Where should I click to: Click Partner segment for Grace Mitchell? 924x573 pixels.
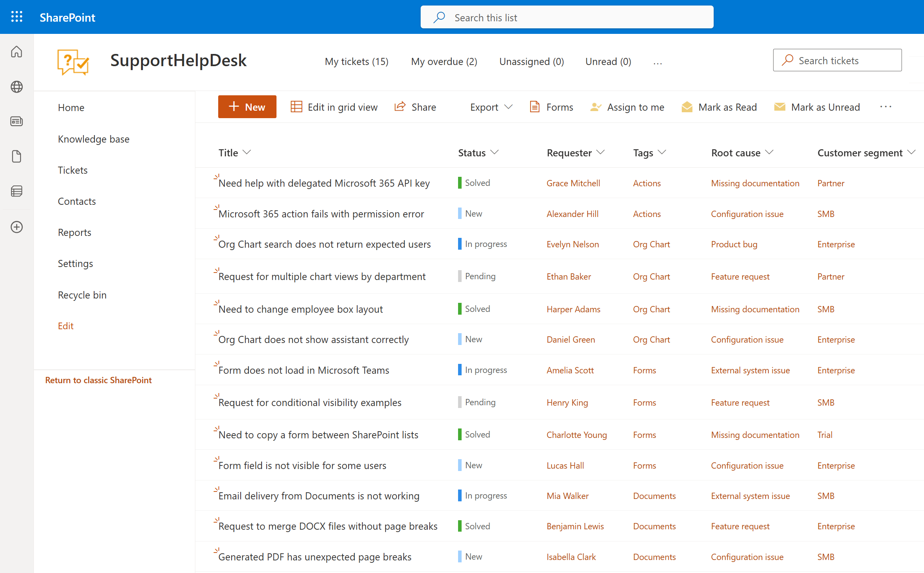click(x=831, y=183)
